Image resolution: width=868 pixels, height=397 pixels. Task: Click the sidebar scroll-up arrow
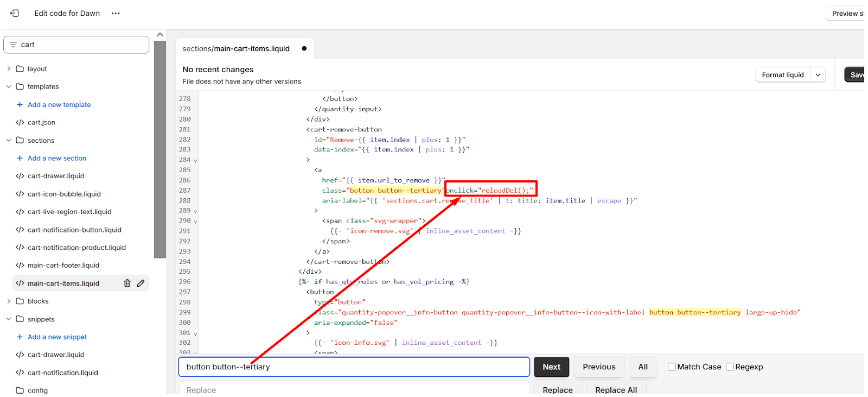[x=160, y=35]
